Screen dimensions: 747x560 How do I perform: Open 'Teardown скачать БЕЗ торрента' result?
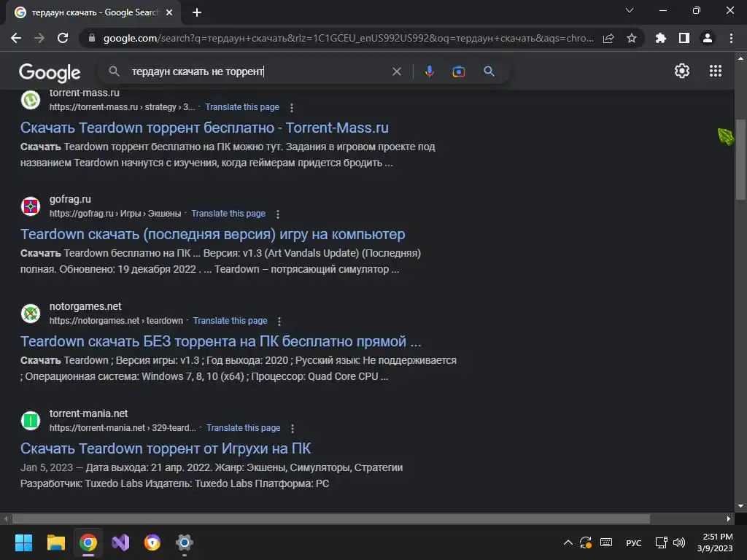(x=220, y=341)
